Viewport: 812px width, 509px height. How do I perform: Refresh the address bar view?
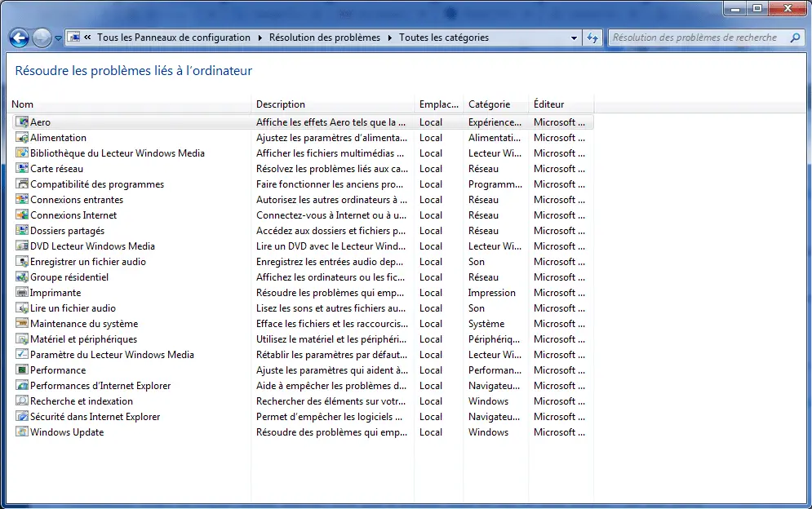(592, 38)
